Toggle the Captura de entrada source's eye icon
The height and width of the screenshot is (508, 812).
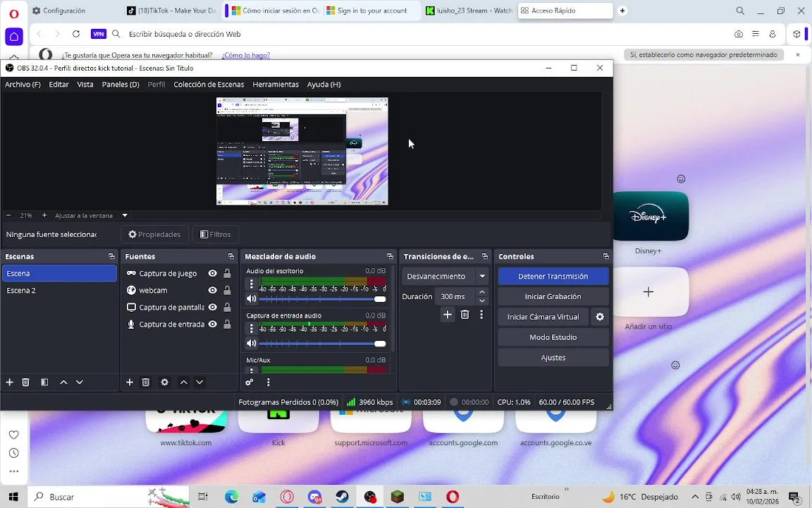[x=212, y=325]
